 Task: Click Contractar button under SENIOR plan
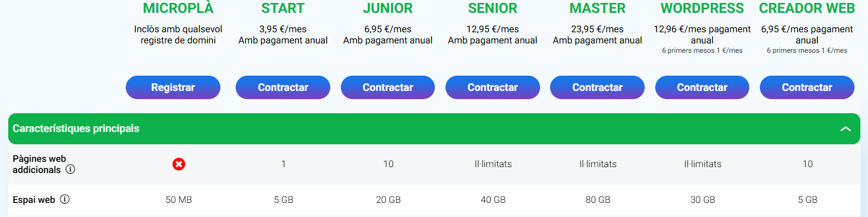[492, 87]
